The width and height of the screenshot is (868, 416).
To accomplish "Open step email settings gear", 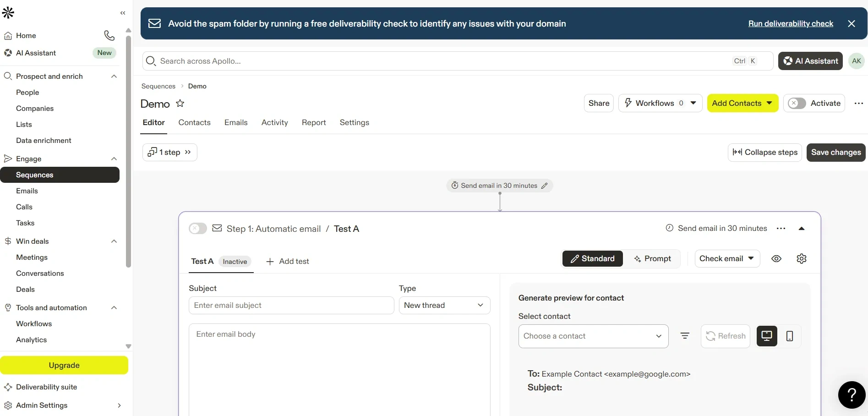I will 801,259.
